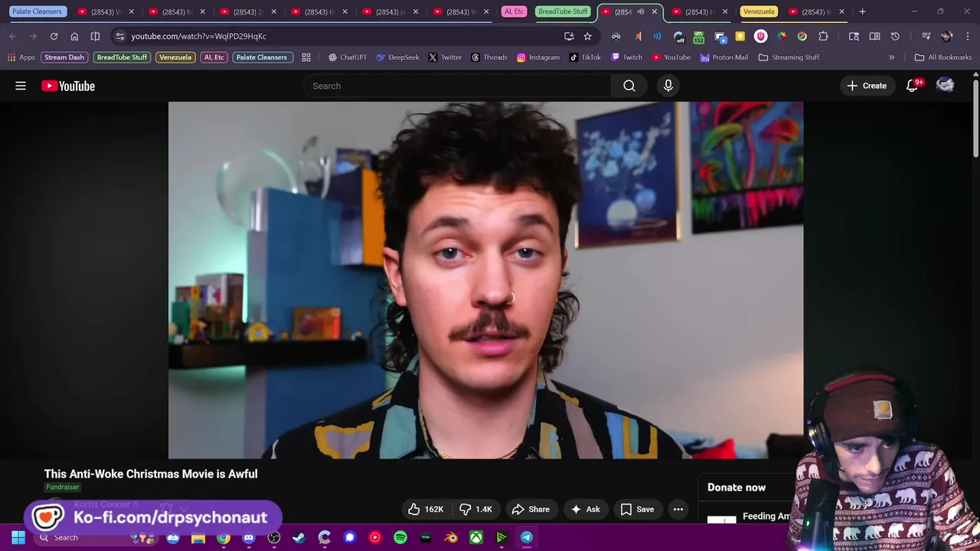Viewport: 980px width, 551px height.
Task: Open the Stream Dash bookmark group
Action: [x=64, y=57]
